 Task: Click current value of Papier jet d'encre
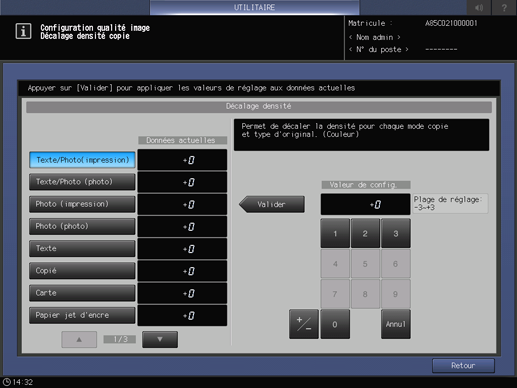pos(182,316)
